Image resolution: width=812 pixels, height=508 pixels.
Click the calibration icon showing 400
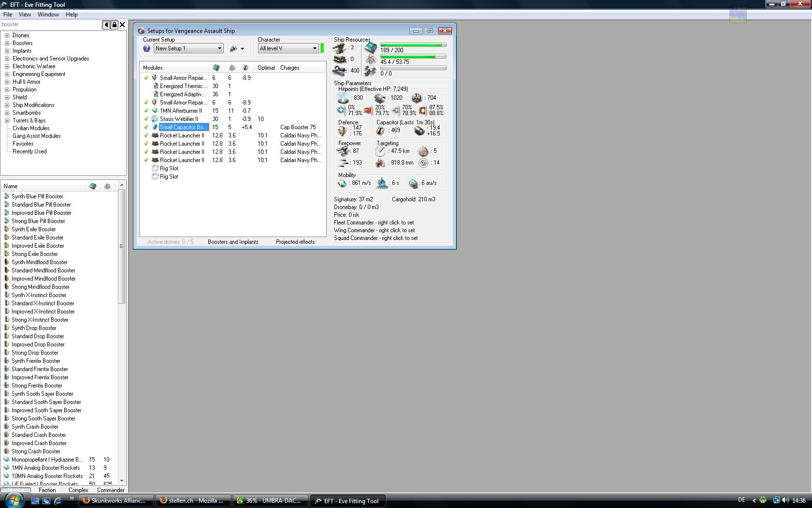pyautogui.click(x=339, y=71)
